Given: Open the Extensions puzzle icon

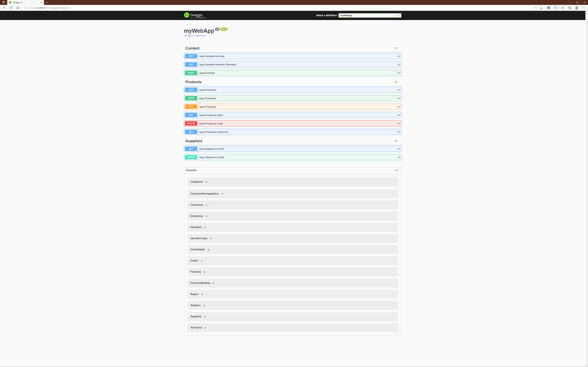Looking at the screenshot, I should [x=555, y=8].
